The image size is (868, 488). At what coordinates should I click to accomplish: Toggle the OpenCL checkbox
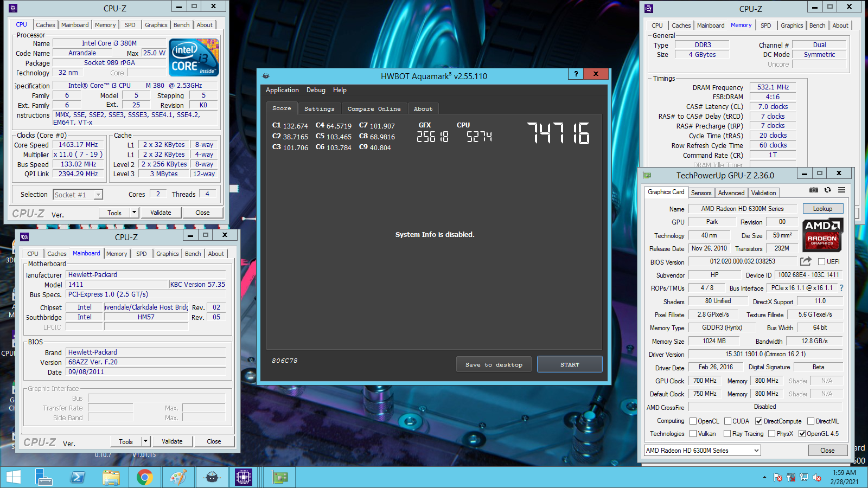coord(693,421)
